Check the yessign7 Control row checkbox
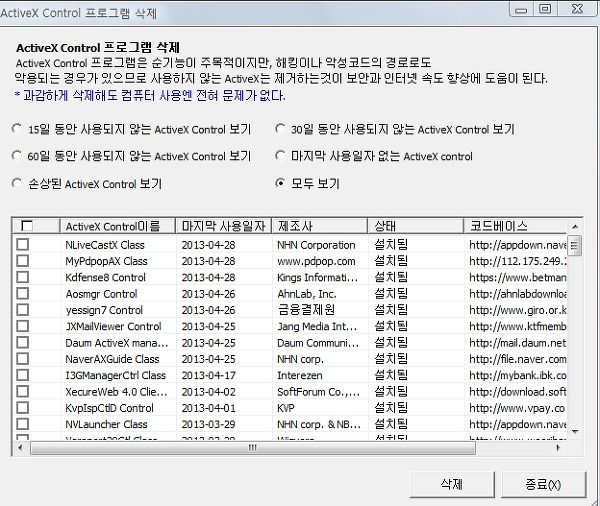 click(23, 310)
